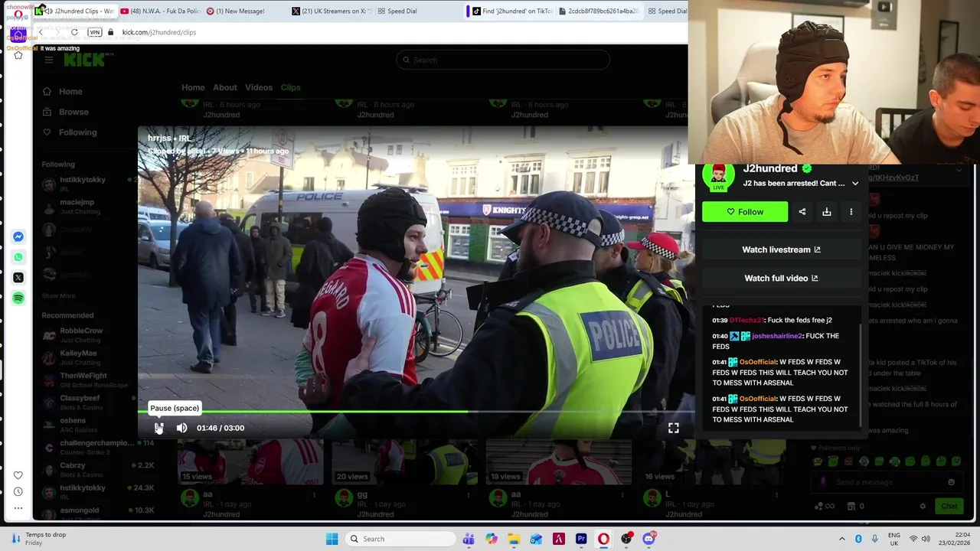Enter fullscreen mode in the clip player

coord(673,428)
